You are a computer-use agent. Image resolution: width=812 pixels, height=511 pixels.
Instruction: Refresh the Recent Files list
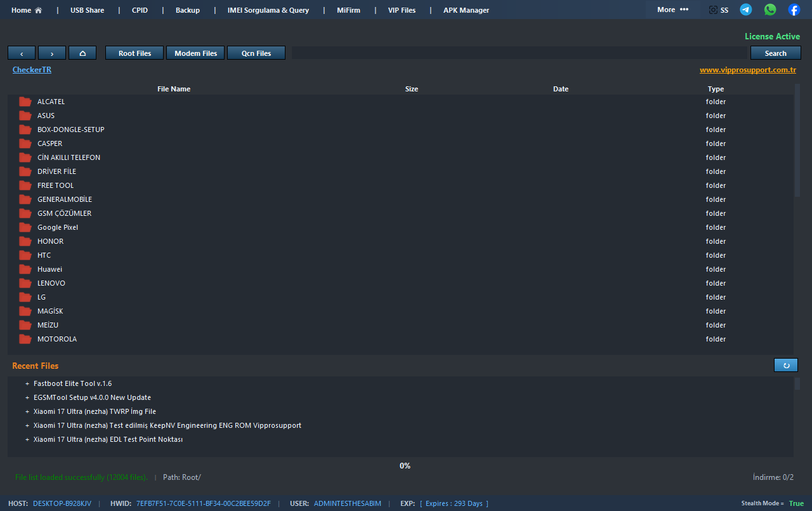coord(786,365)
